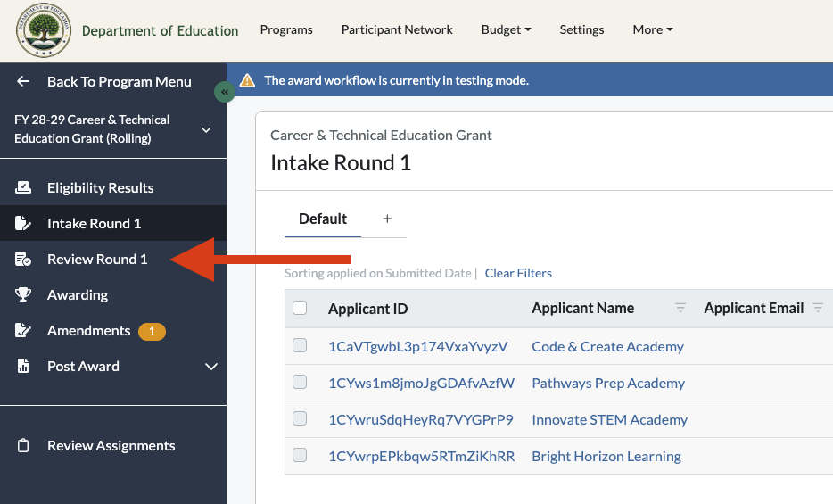Click the Eligibility Results icon
833x504 pixels.
pos(23,187)
